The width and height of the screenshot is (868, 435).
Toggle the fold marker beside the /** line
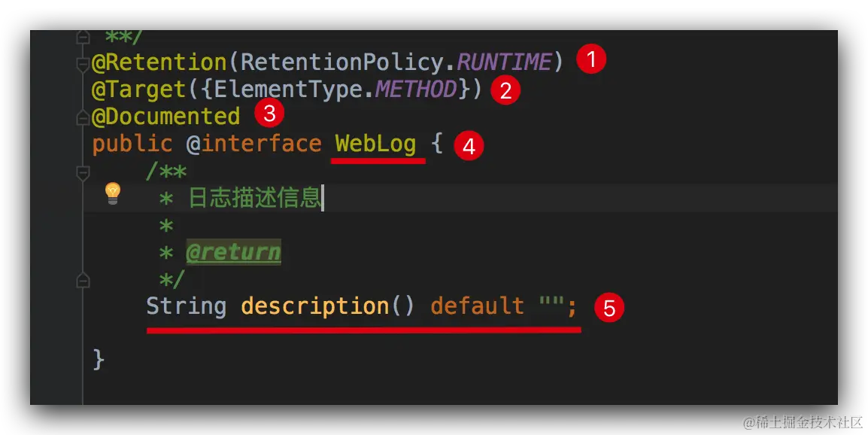(x=83, y=173)
